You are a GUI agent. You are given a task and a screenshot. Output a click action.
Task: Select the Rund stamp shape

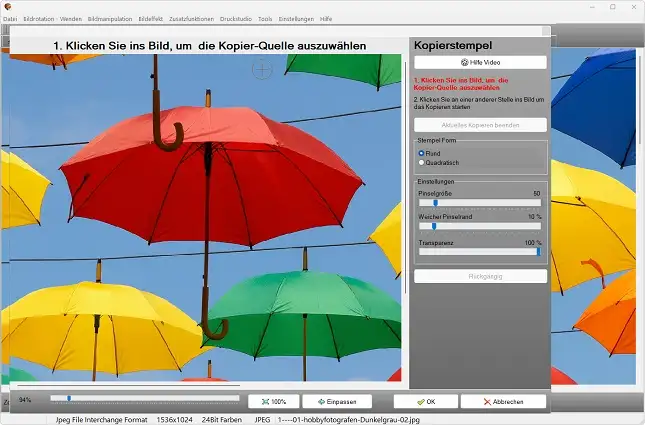click(422, 153)
